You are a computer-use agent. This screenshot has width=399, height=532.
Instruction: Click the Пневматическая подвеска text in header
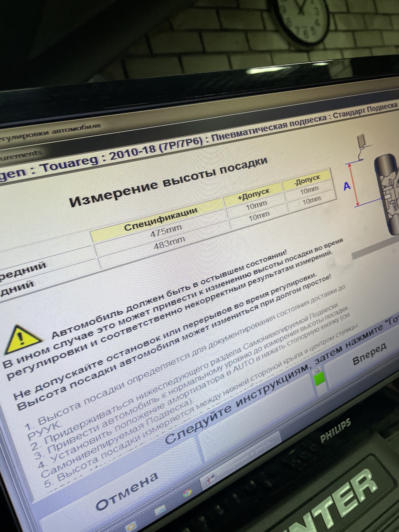(269, 128)
